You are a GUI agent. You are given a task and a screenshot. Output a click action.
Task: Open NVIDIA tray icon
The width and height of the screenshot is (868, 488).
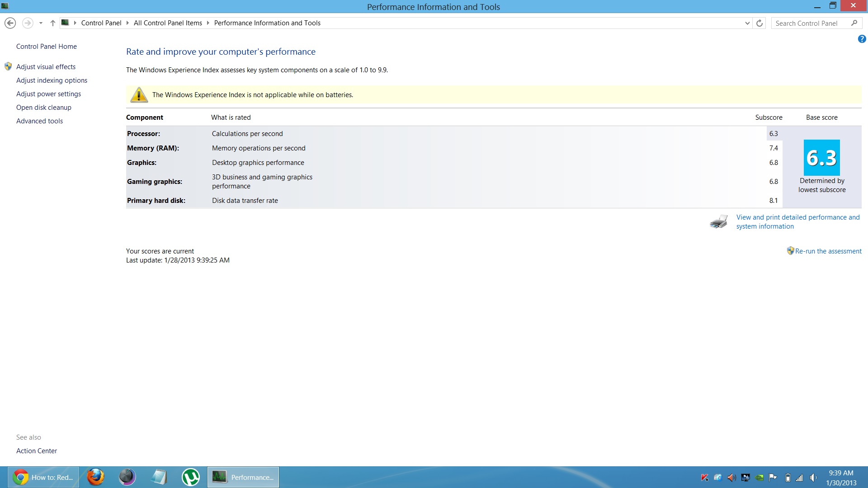(759, 478)
